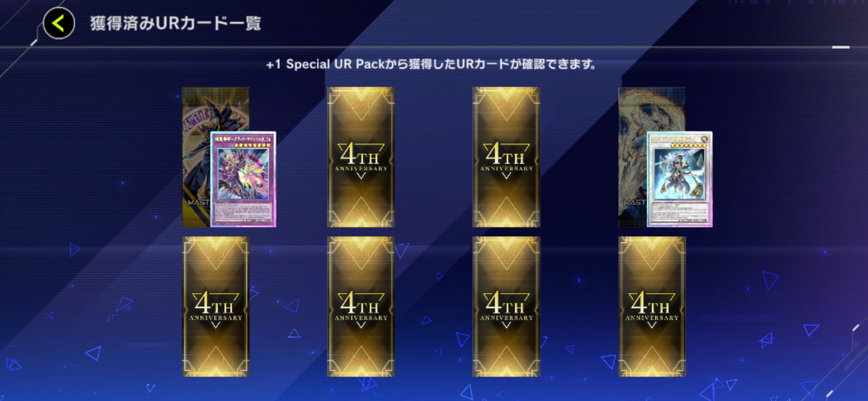
Task: Tap the first gold pack in bottom row
Action: pos(216,307)
